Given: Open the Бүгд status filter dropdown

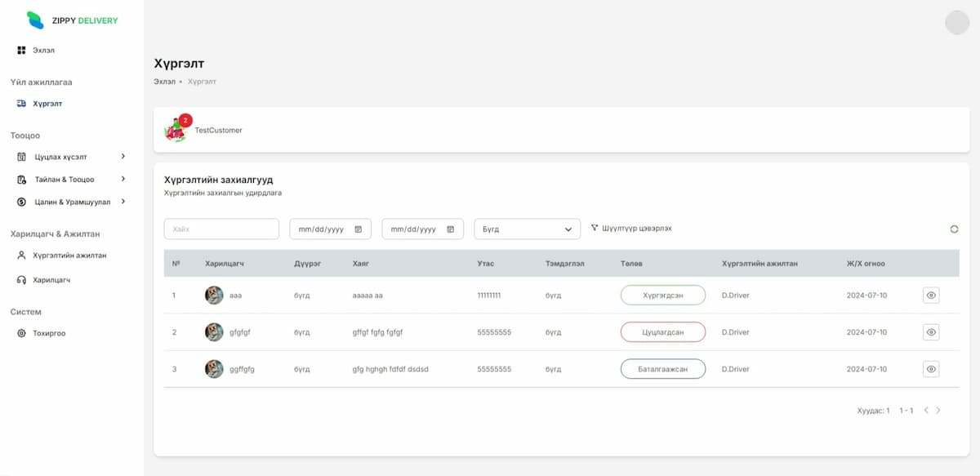Looking at the screenshot, I should click(527, 229).
